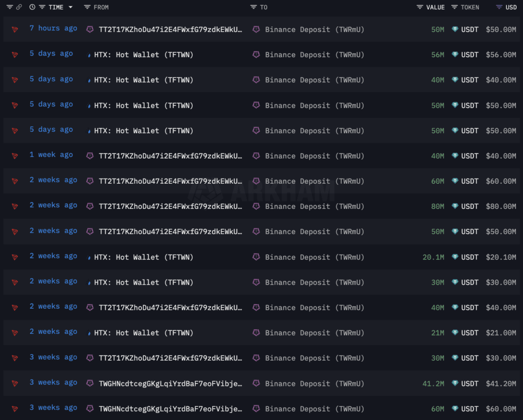
Task: Click the clock icon beside TIME
Action: pyautogui.click(x=33, y=7)
